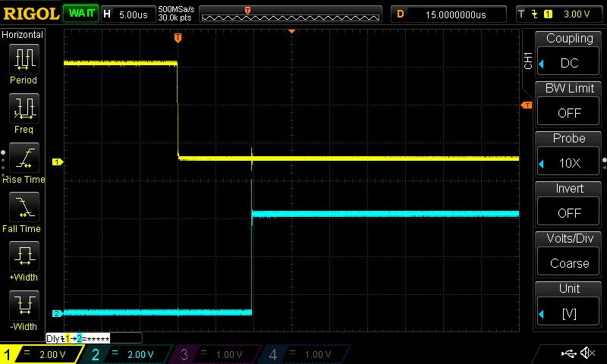Click the Horizontal menu header

23,35
